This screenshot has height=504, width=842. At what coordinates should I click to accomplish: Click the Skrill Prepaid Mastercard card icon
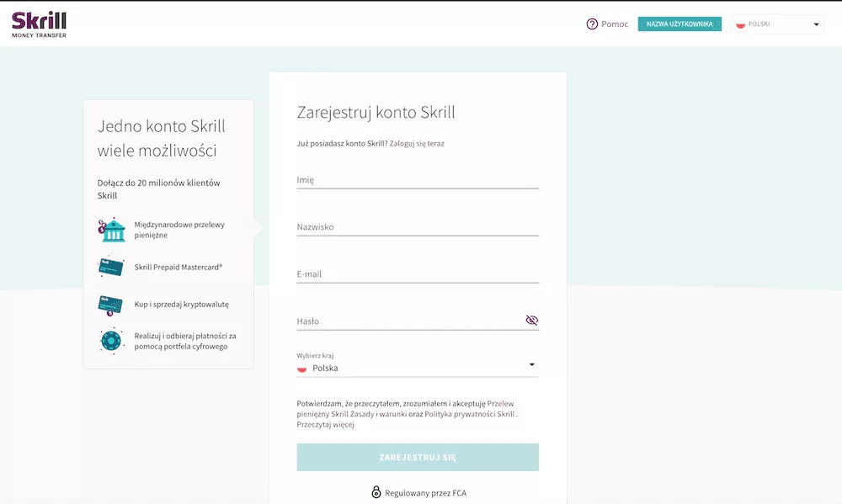[x=110, y=267]
